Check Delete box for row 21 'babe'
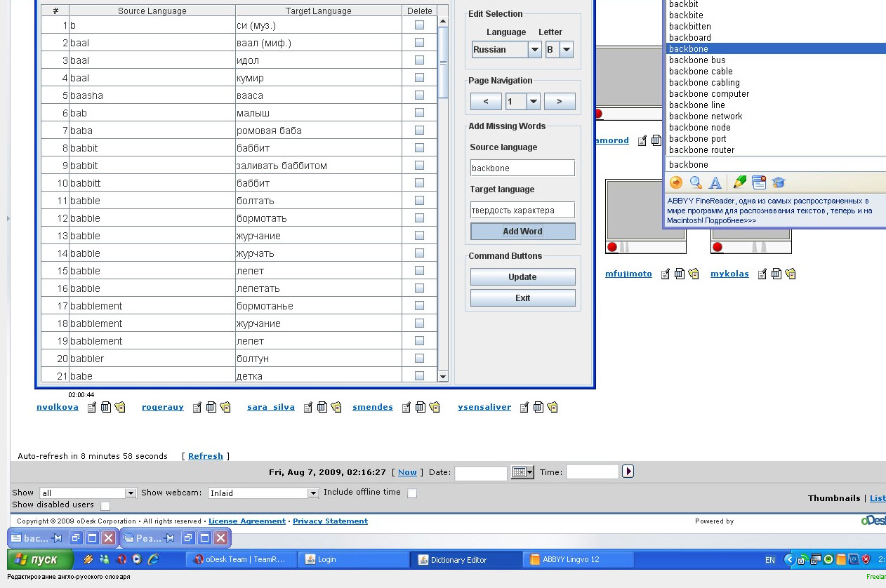 [419, 375]
